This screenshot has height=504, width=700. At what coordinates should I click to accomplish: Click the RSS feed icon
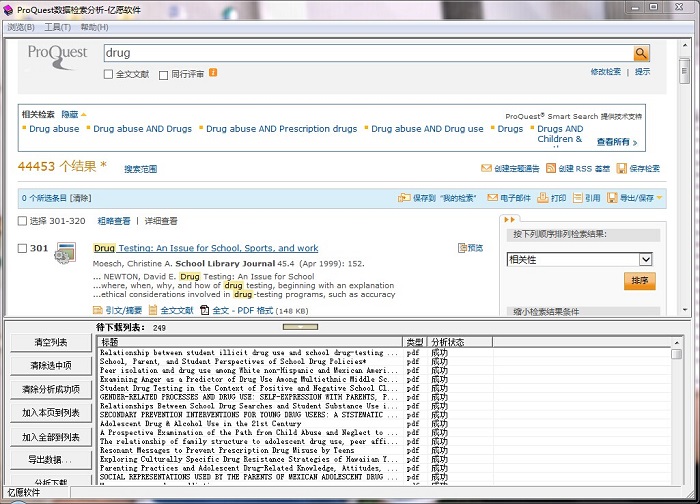tap(551, 168)
